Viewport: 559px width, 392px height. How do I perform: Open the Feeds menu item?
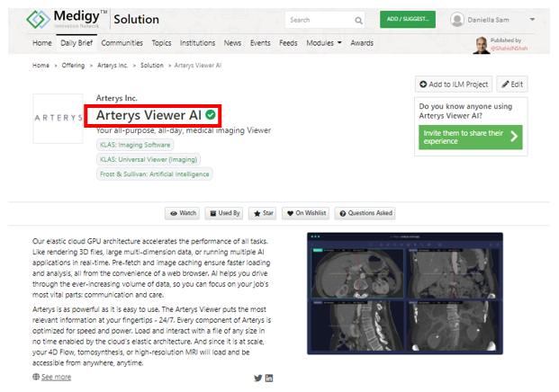(288, 43)
